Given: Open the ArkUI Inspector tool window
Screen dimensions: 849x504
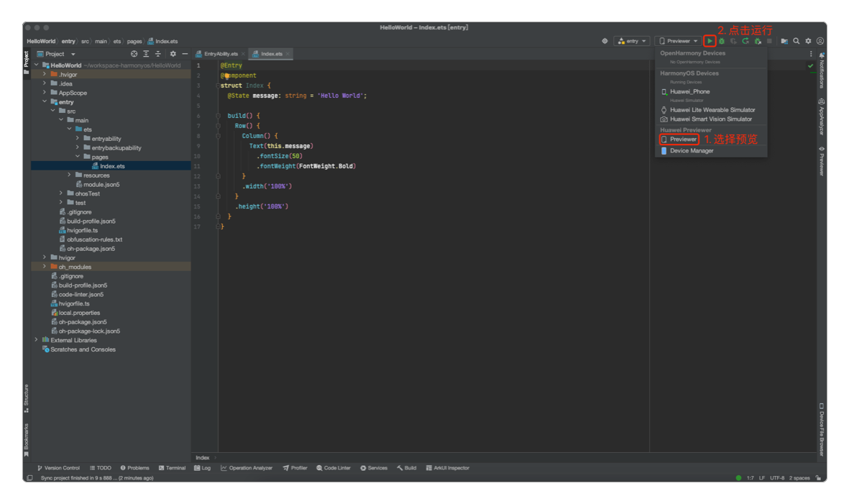Looking at the screenshot, I should click(x=448, y=468).
